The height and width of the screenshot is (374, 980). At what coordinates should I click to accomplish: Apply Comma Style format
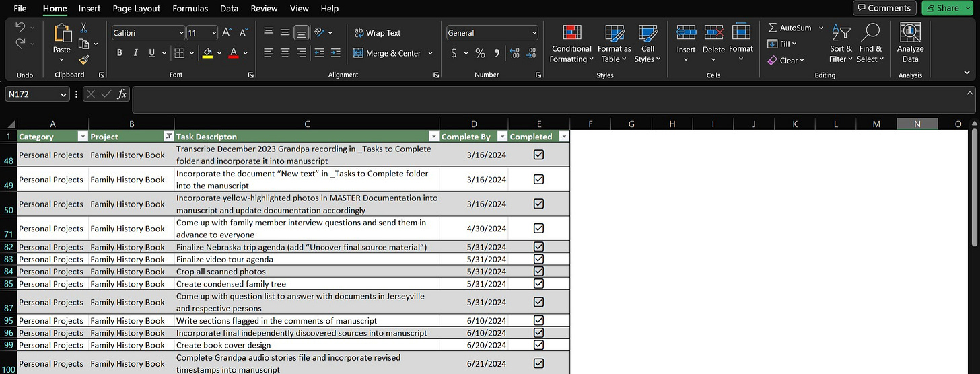pyautogui.click(x=497, y=53)
